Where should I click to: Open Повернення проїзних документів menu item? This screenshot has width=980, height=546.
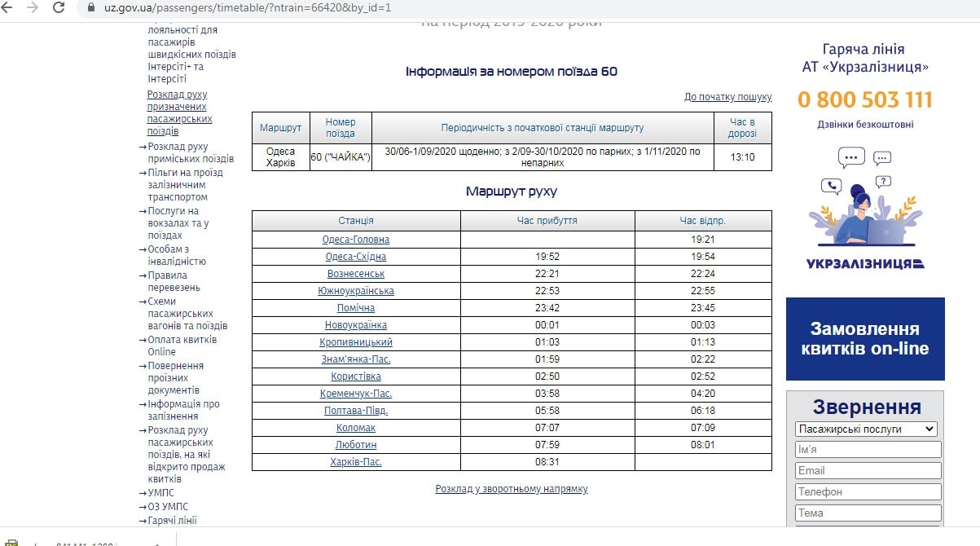(176, 378)
